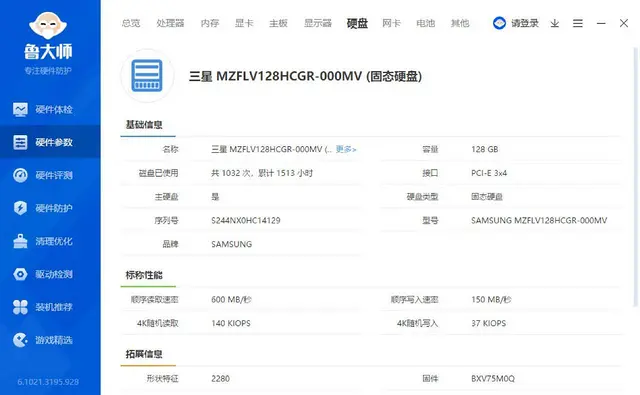Switch to 显卡 graphics card tab
Screen dimensions: 640x395
244,23
